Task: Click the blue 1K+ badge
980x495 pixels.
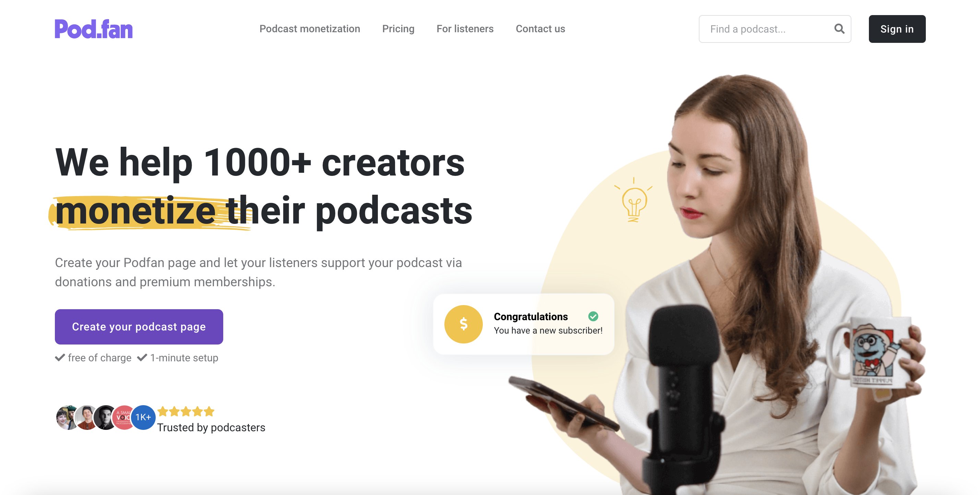Action: [143, 418]
